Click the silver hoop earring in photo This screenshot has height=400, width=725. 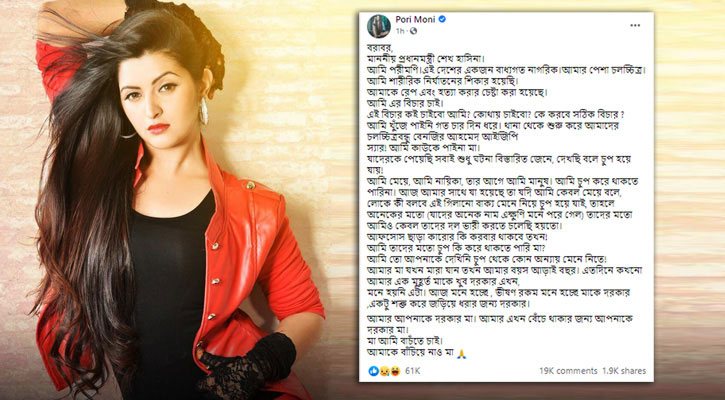point(203,111)
